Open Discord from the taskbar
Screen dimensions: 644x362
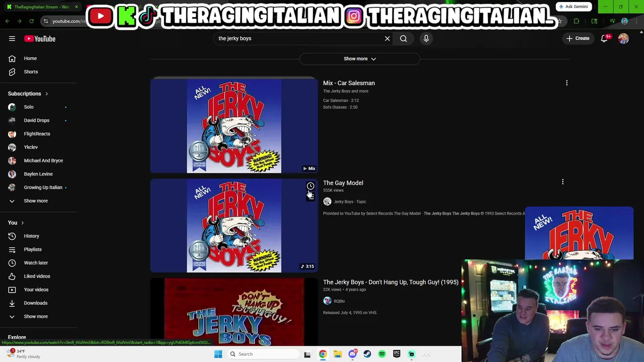pos(352,354)
